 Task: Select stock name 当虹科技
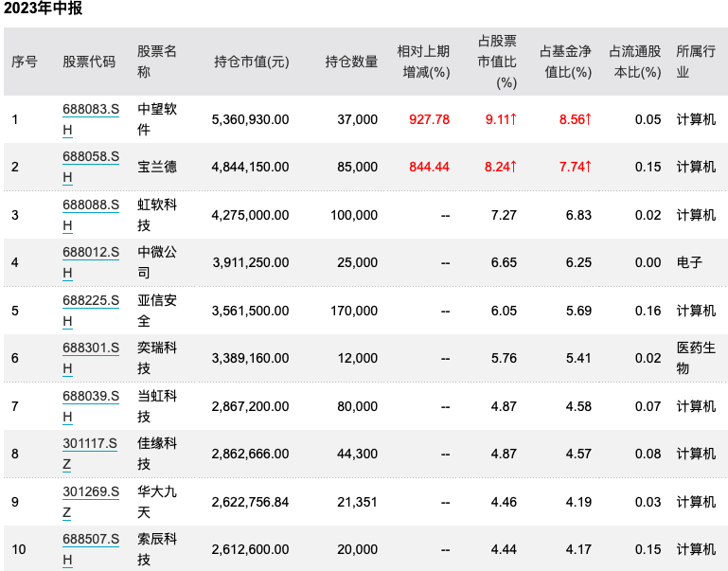(157, 406)
